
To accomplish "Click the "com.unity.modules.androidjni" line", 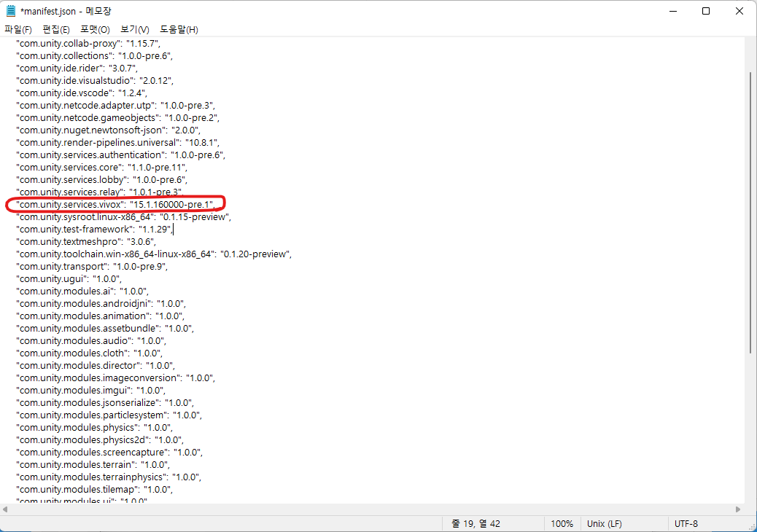I will [101, 304].
